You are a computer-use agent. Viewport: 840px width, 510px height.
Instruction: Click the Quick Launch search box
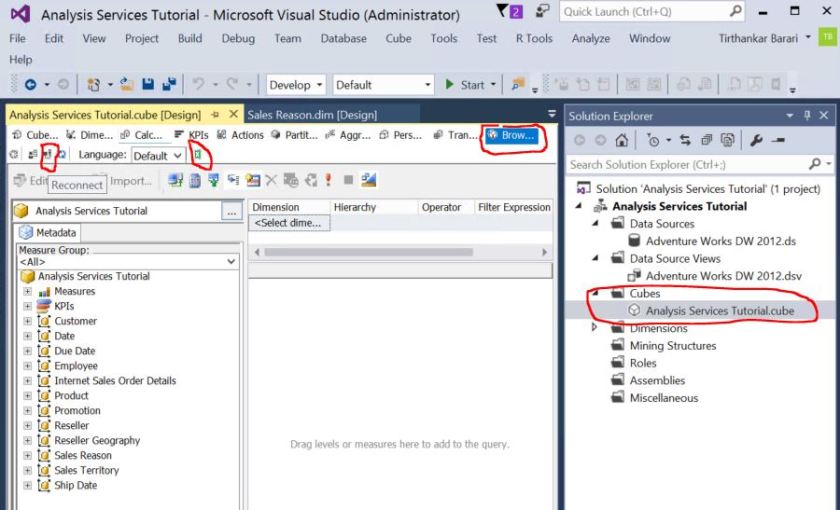[x=644, y=11]
